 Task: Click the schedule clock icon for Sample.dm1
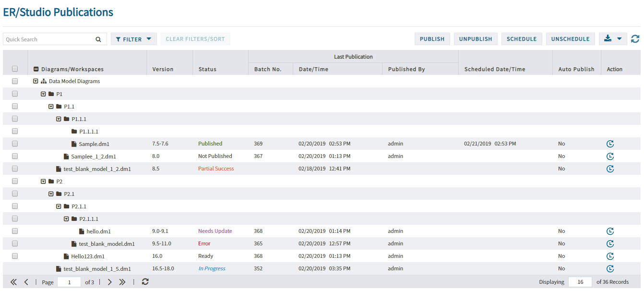610,144
